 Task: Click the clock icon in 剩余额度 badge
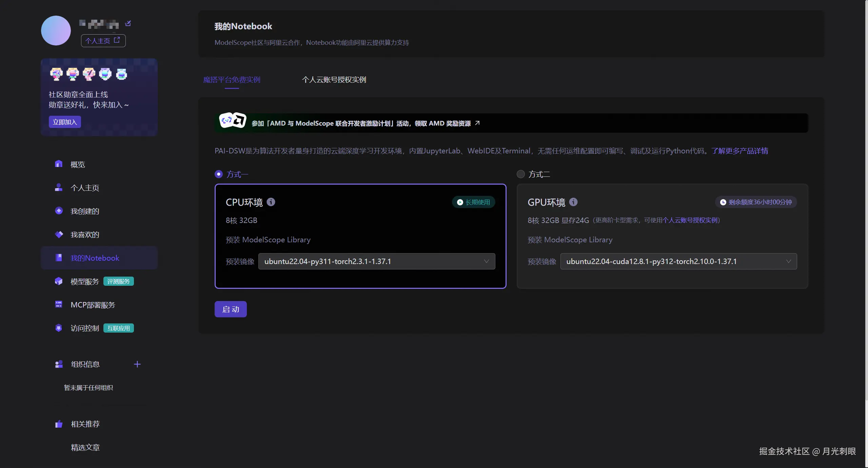[723, 202]
